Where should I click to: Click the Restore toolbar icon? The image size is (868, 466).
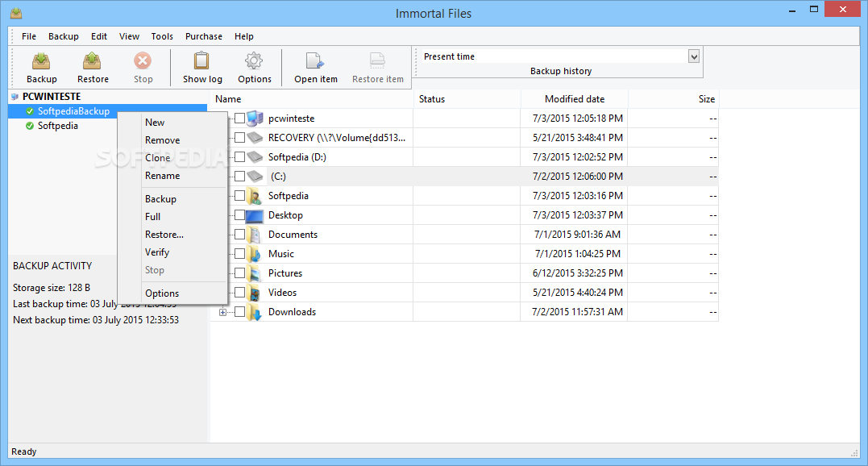pos(92,61)
